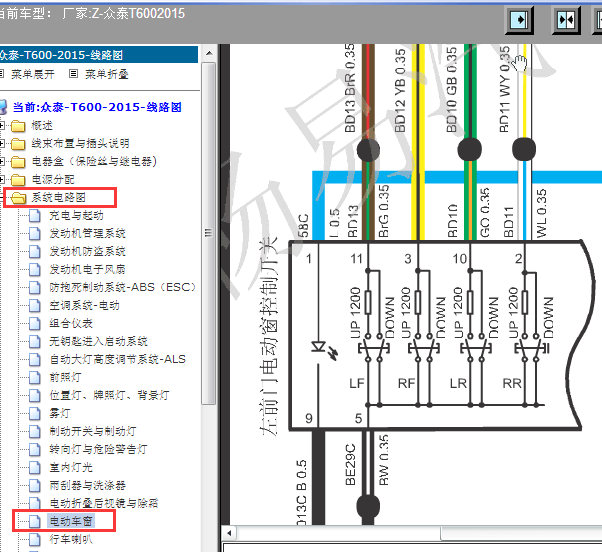Select the 系统电路图 tree label
The width and height of the screenshot is (602, 552).
(58, 197)
